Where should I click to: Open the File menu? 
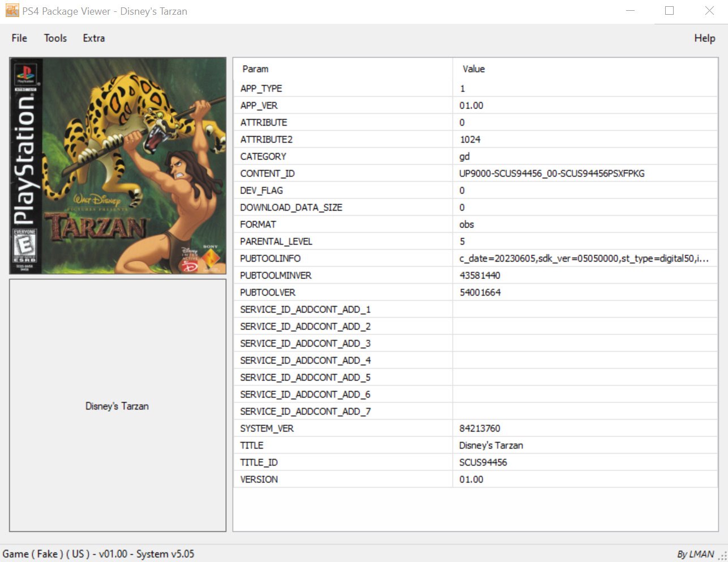coord(19,38)
